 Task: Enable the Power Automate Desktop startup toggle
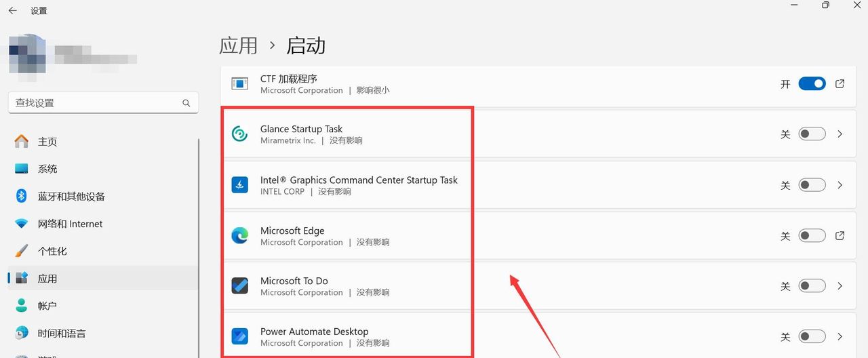pos(812,336)
